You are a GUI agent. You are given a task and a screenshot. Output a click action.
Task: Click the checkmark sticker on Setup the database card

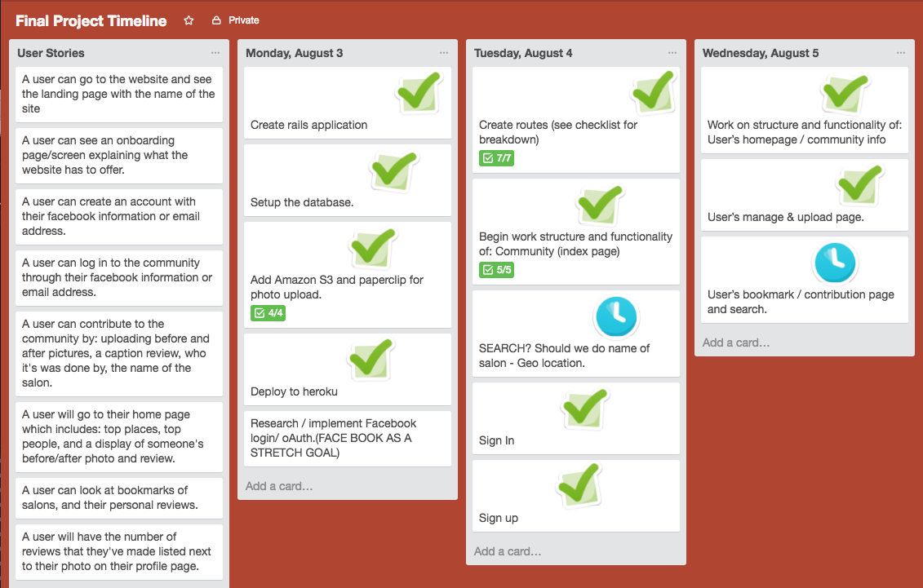click(395, 170)
